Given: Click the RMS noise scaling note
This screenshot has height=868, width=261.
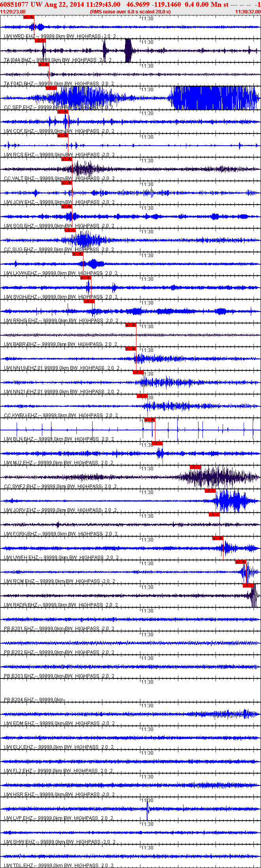Looking at the screenshot, I should [x=130, y=12].
